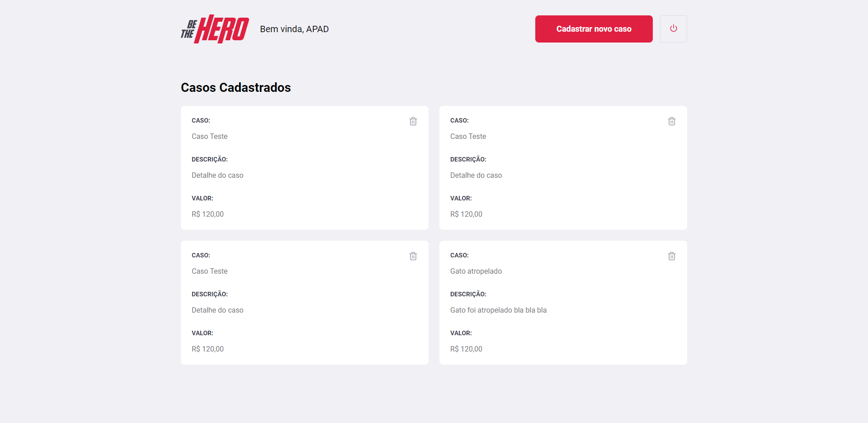Viewport: 868px width, 423px height.
Task: Click the DESCRIÇÃO label on top-right card
Action: [468, 159]
